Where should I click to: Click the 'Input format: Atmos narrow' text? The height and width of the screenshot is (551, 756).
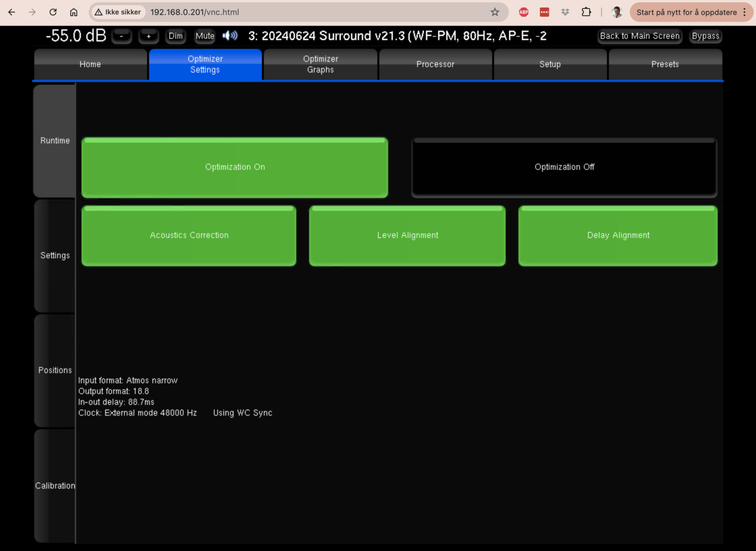pos(128,381)
